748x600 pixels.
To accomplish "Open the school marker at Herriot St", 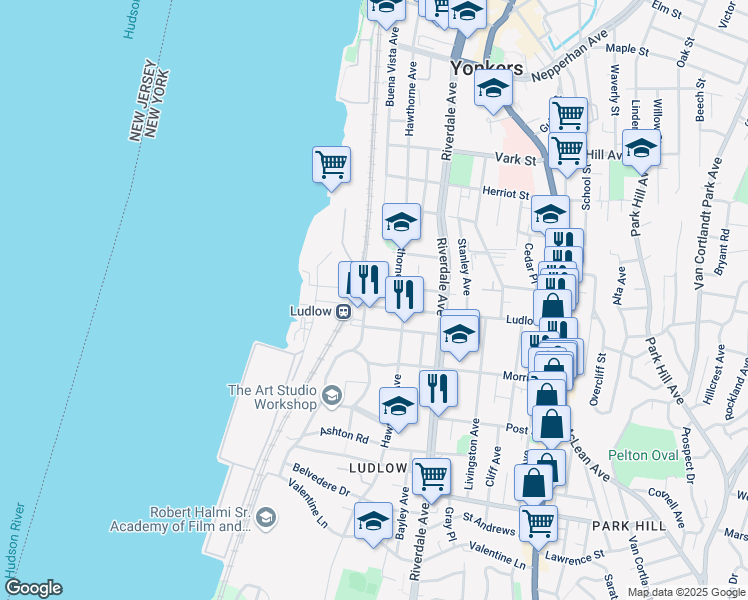I will [549, 213].
